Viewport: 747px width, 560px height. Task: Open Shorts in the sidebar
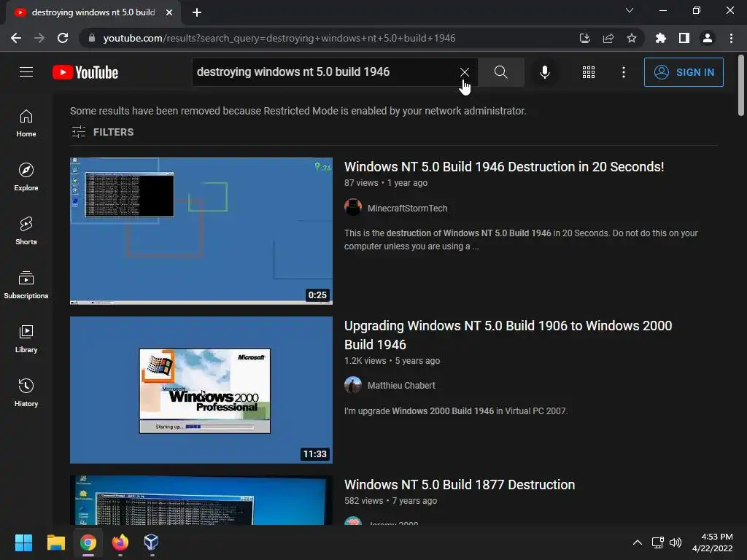point(26,231)
